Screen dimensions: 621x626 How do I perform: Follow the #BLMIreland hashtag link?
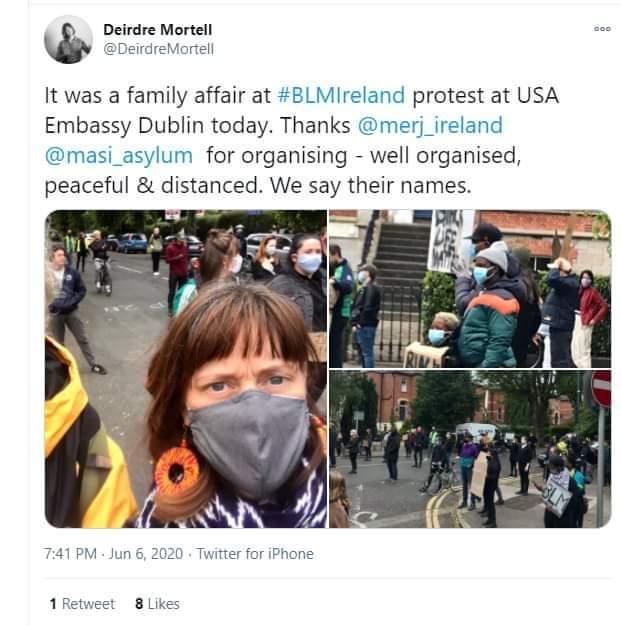pyautogui.click(x=341, y=95)
